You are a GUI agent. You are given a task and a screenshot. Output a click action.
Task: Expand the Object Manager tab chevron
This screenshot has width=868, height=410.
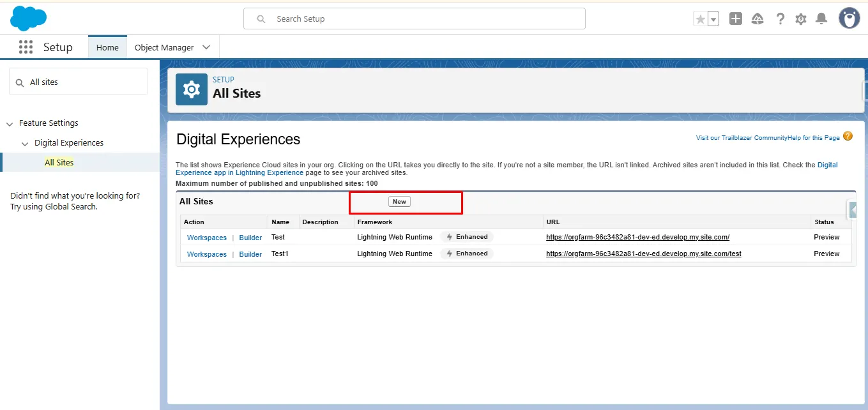click(206, 47)
